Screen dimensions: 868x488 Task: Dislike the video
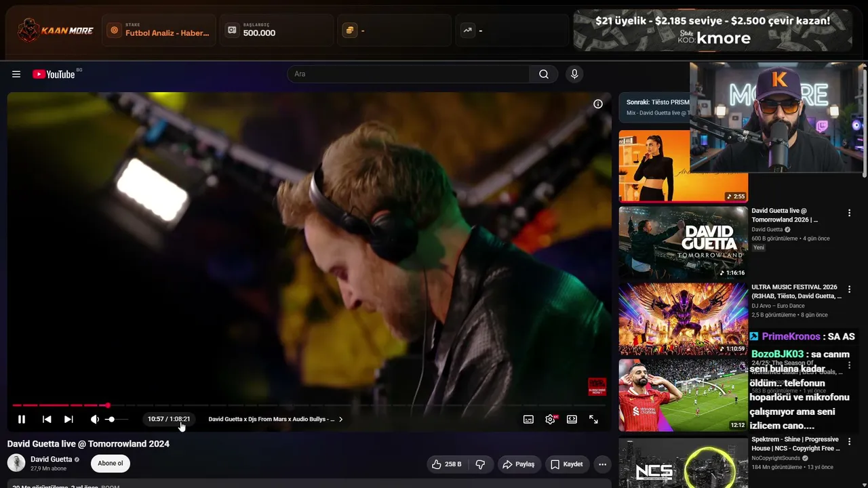[x=480, y=464]
